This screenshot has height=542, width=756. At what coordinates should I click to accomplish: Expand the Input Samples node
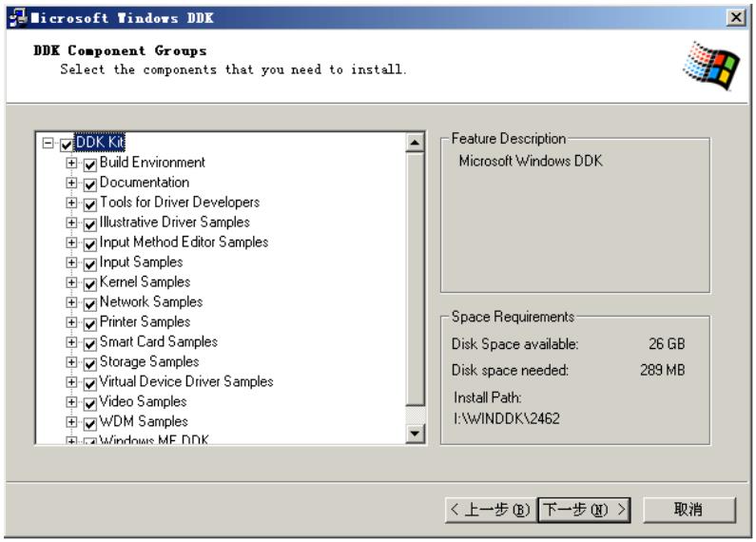71,262
